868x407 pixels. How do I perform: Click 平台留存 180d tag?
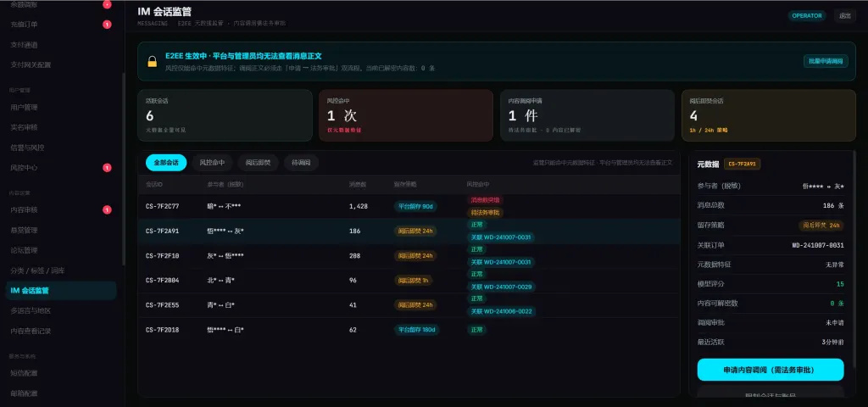click(417, 330)
